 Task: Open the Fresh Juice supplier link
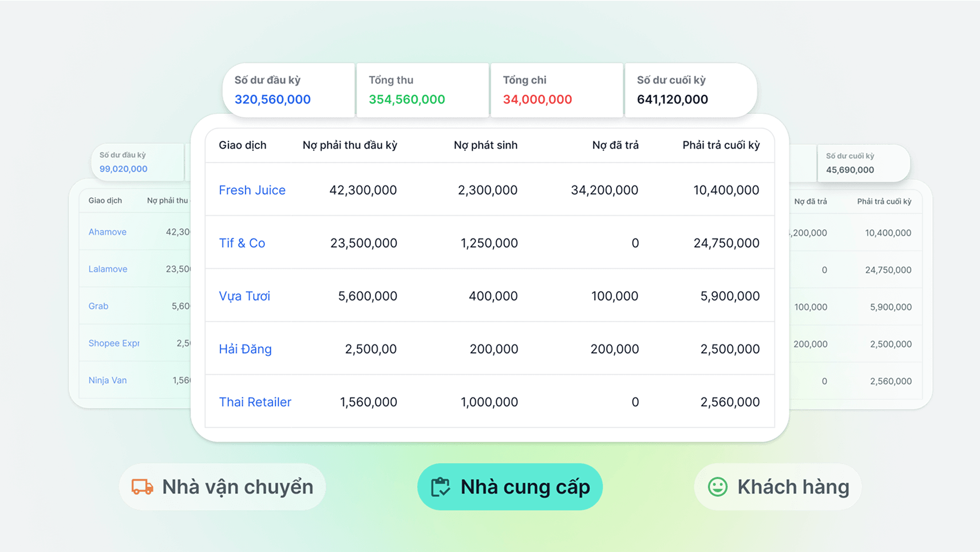252,190
